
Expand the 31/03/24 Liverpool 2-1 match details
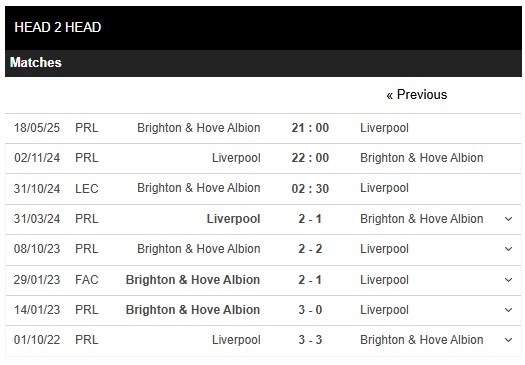[508, 219]
